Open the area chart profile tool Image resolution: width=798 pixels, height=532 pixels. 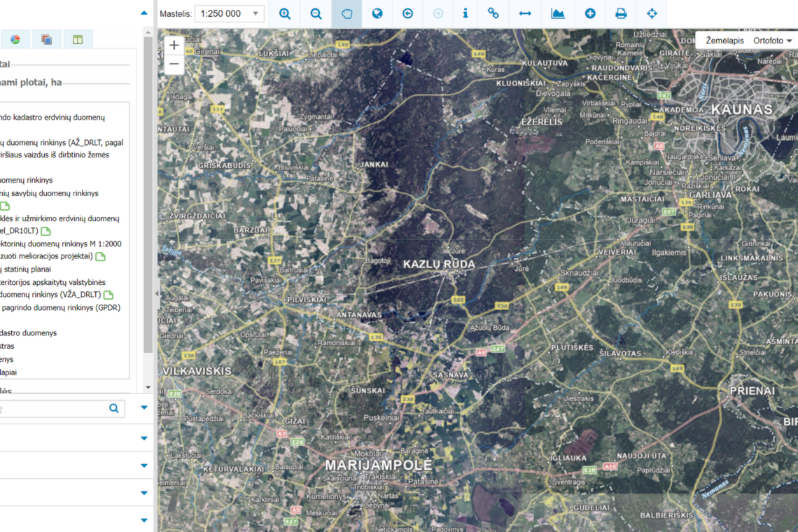pos(557,13)
